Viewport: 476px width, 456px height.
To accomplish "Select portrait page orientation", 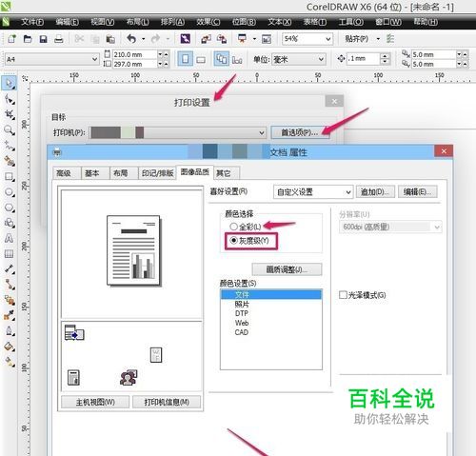I will click(185, 59).
